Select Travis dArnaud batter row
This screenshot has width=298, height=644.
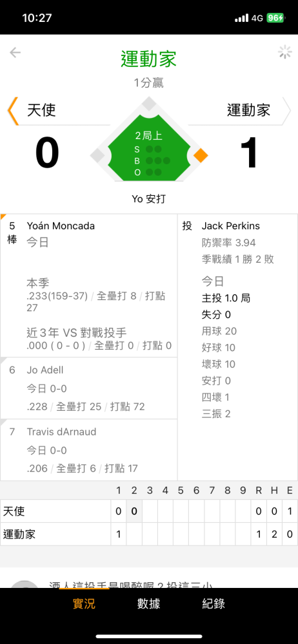89,450
